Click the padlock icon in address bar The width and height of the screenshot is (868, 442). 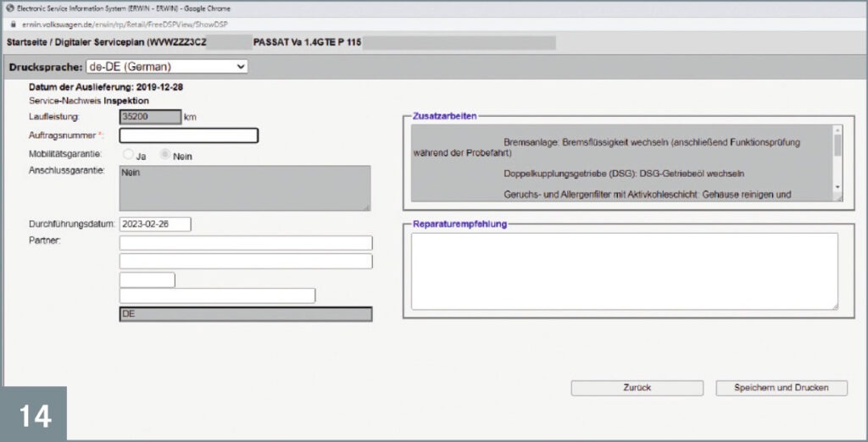click(x=12, y=25)
